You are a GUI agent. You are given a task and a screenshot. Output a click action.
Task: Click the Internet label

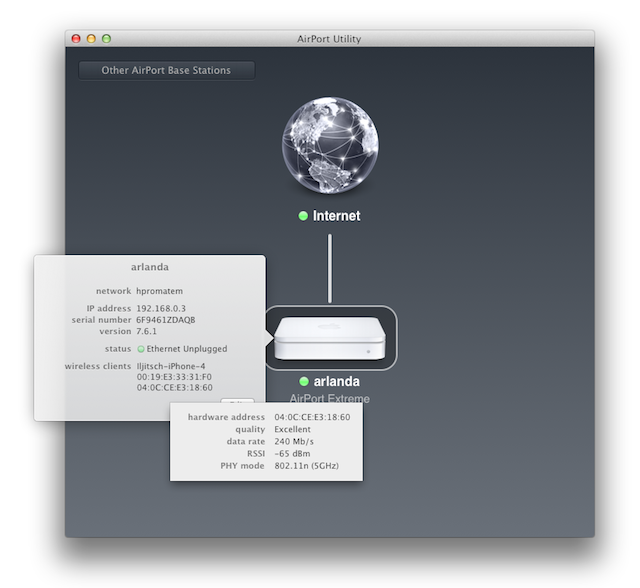tap(336, 216)
